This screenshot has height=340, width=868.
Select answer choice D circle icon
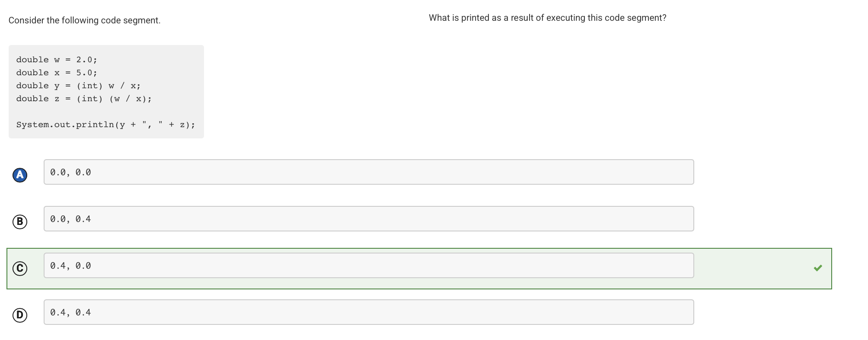coord(19,315)
